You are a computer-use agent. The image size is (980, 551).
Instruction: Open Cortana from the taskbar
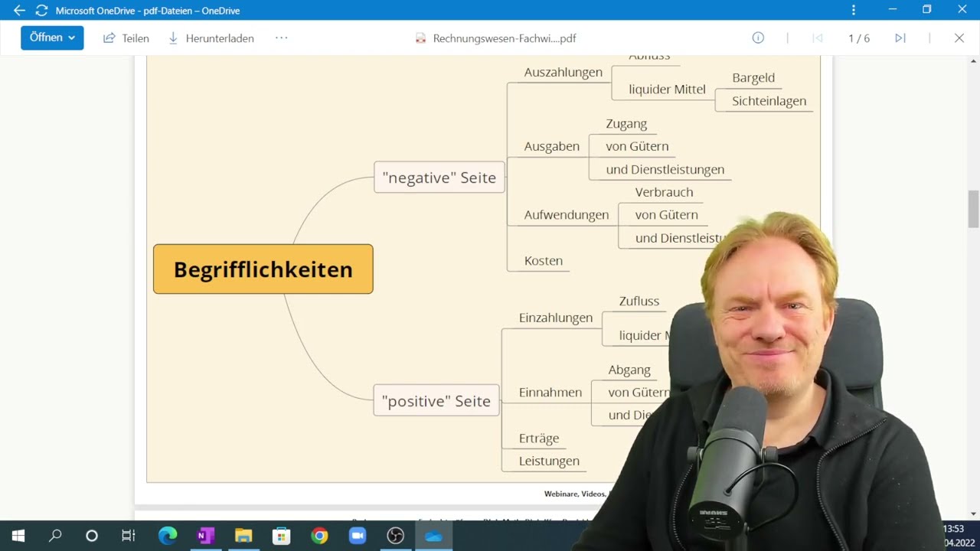pos(92,536)
